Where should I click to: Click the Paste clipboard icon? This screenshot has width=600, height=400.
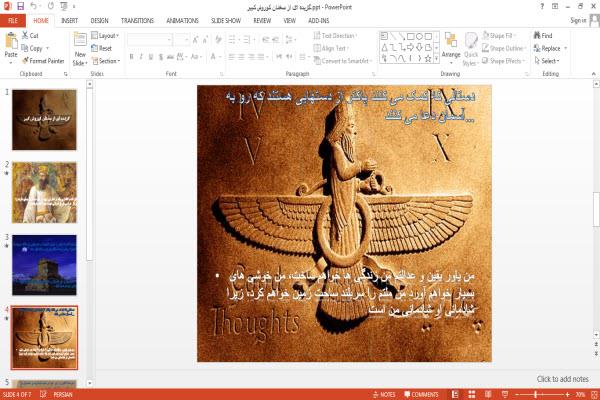click(x=11, y=41)
